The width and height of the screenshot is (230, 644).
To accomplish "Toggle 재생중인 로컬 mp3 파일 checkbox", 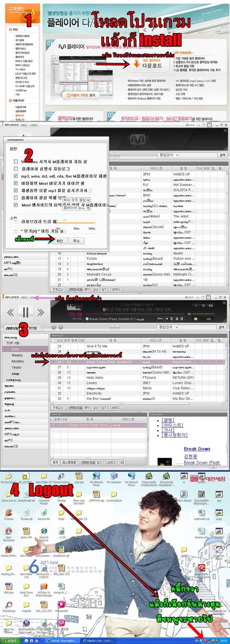I will click(x=16, y=190).
